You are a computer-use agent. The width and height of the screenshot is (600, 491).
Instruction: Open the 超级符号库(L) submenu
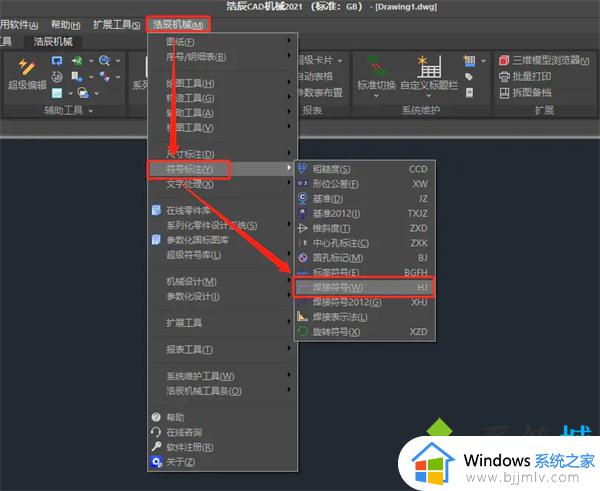(222, 255)
